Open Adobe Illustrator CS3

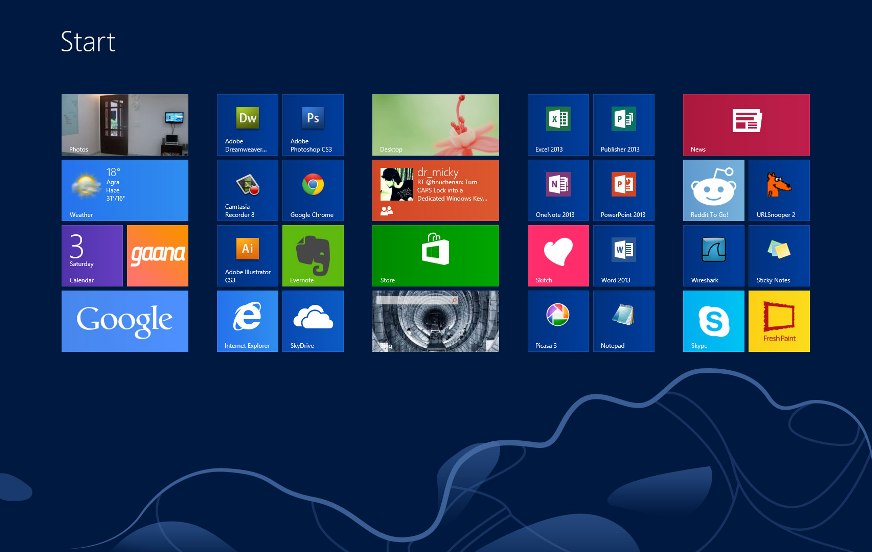247,256
